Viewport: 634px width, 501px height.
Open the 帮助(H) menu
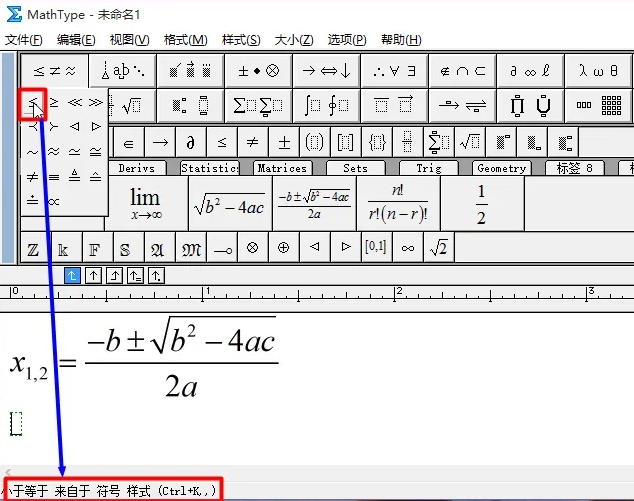(401, 40)
